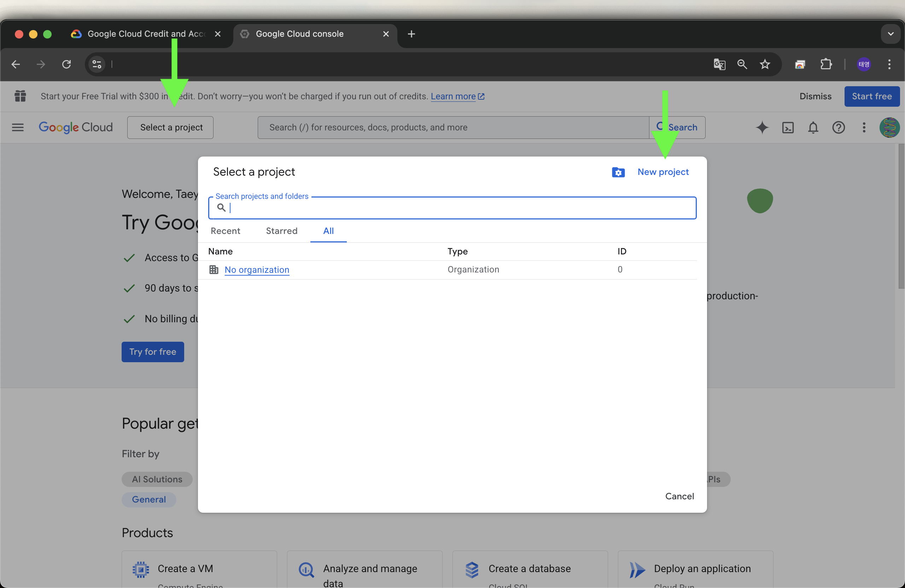Bookmark this page with the star icon
This screenshot has width=905, height=588.
[x=765, y=64]
